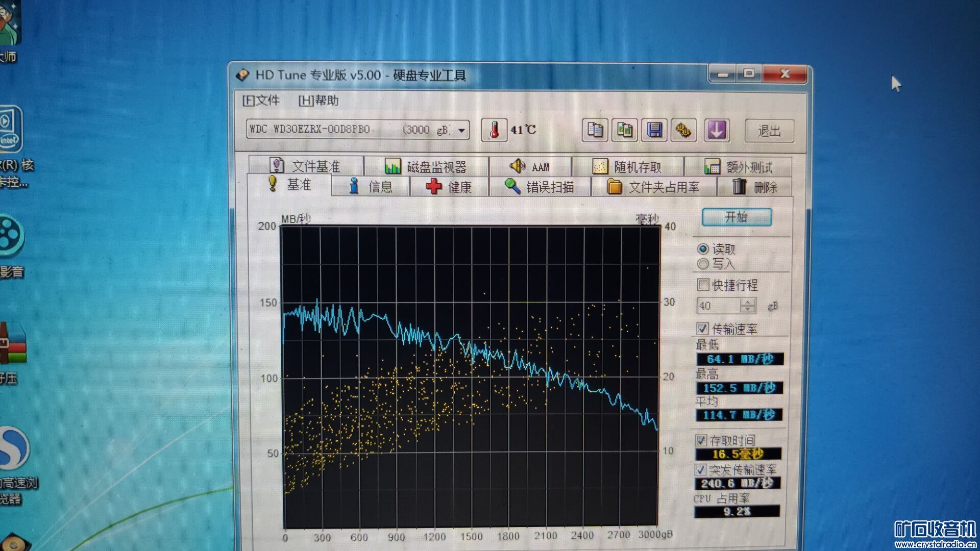Screen dimensions: 980x551
Task: Switch to 随机存取 tab
Action: (627, 166)
